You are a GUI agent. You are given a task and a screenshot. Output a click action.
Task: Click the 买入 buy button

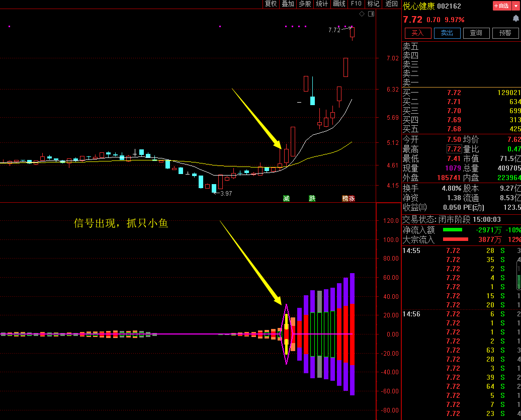click(x=418, y=33)
